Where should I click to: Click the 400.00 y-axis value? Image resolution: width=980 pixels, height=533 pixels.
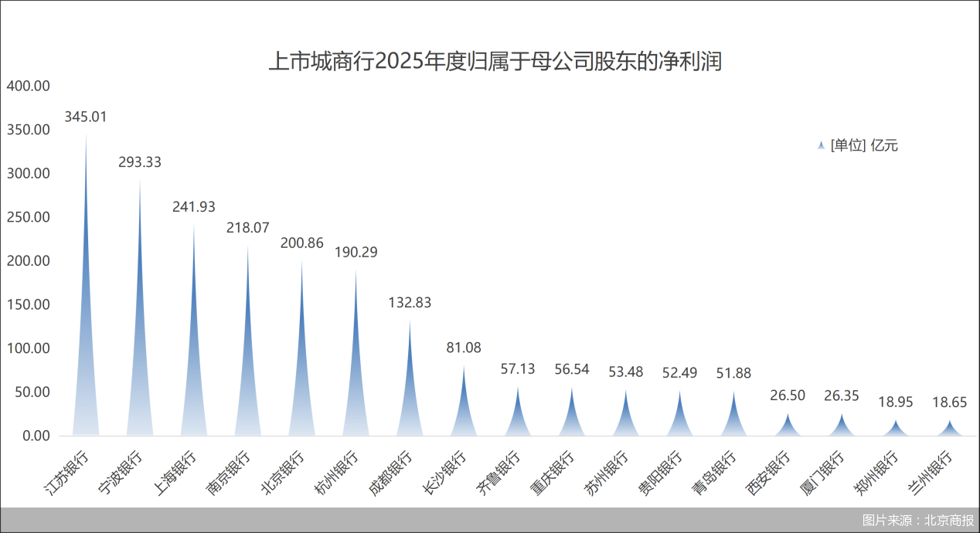[x=28, y=86]
